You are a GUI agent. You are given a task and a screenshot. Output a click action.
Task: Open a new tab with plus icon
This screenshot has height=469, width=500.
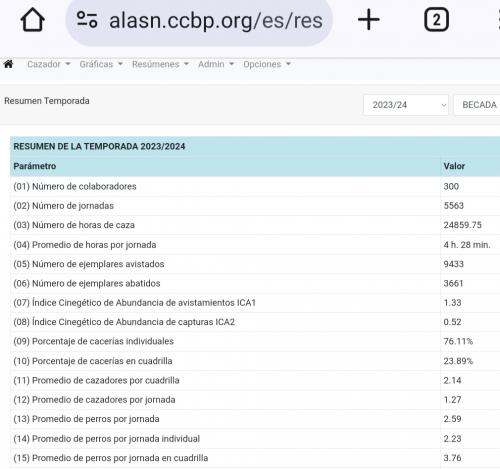point(369,20)
